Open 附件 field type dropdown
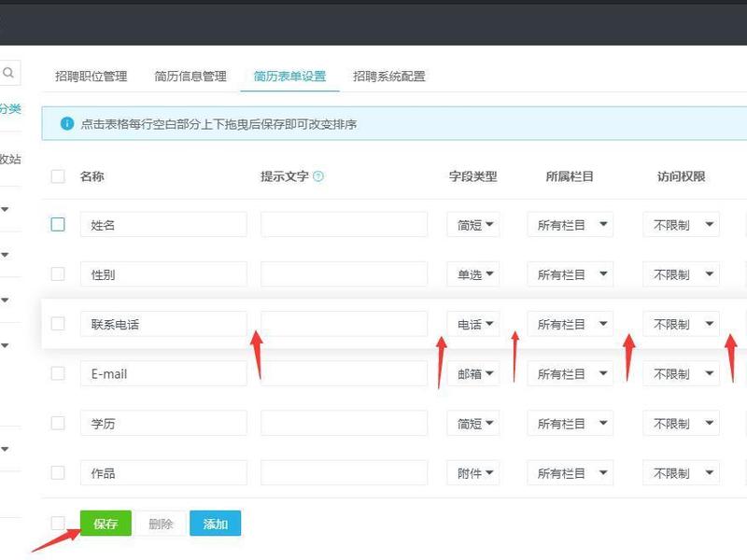Image resolution: width=747 pixels, height=560 pixels. click(x=473, y=473)
